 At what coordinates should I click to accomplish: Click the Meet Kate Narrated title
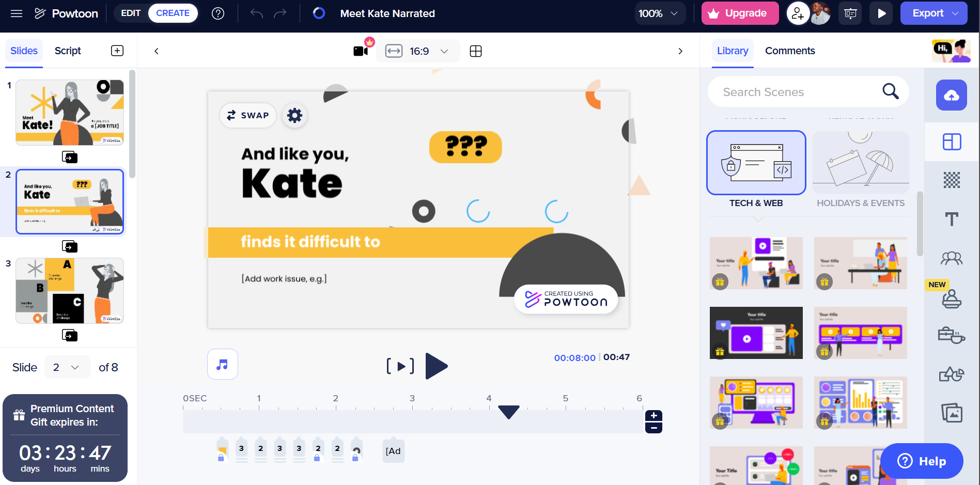click(x=387, y=13)
